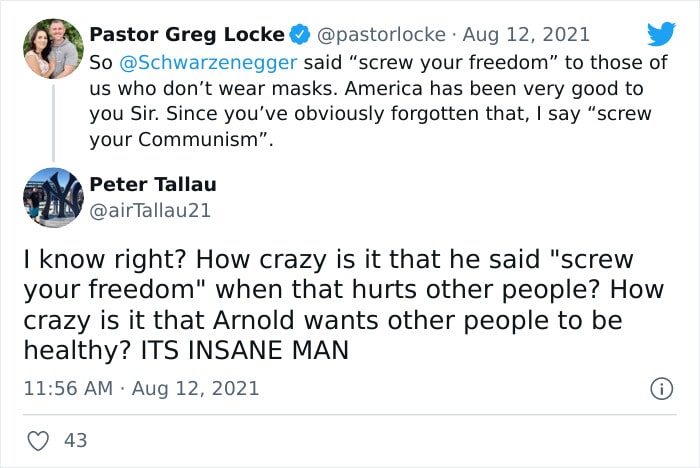Image resolution: width=700 pixels, height=468 pixels.
Task: Like the tweet with the heart icon
Action: [38, 441]
